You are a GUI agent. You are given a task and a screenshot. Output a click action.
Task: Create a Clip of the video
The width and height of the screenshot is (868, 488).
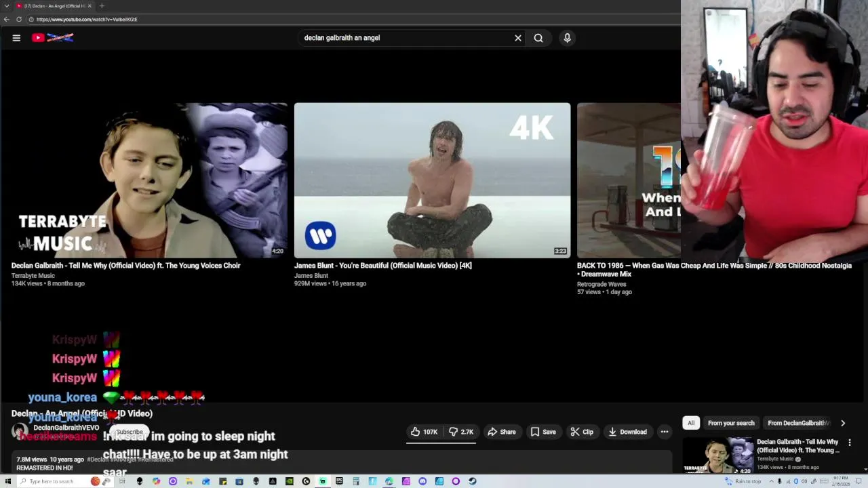click(x=582, y=432)
